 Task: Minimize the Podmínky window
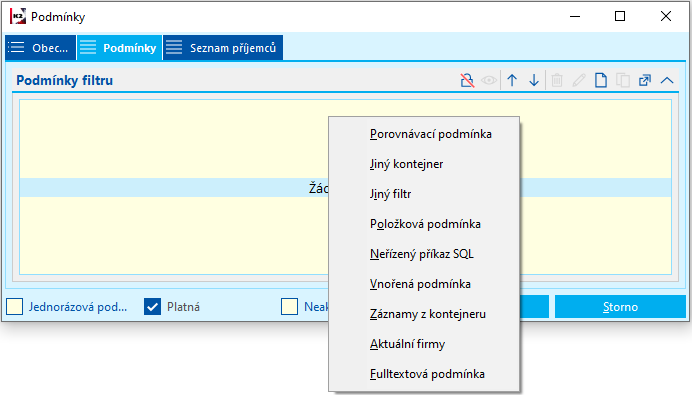pos(575,16)
